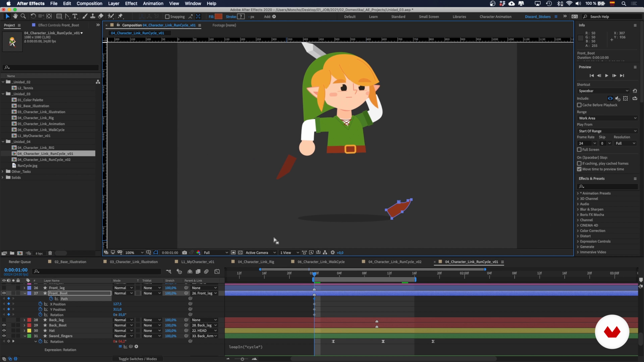Open the Render Queue tab
Screen dimensions: 644x362
point(20,262)
